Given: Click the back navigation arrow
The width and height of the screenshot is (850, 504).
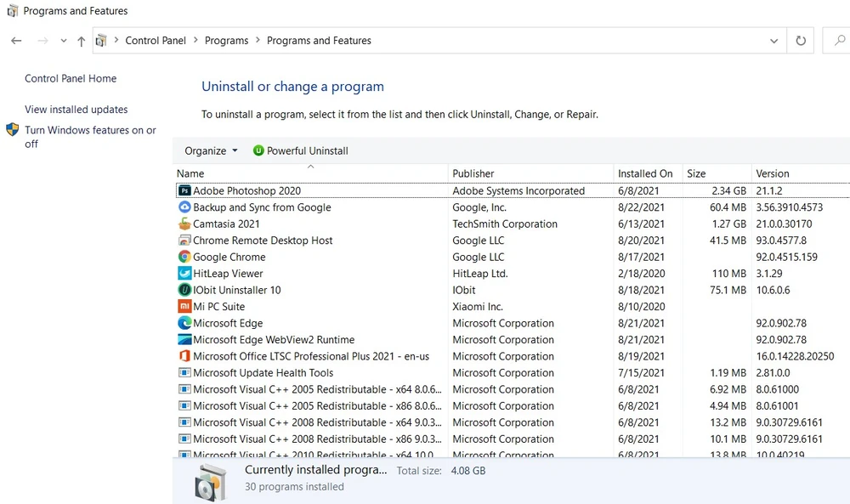Looking at the screenshot, I should click(x=15, y=40).
